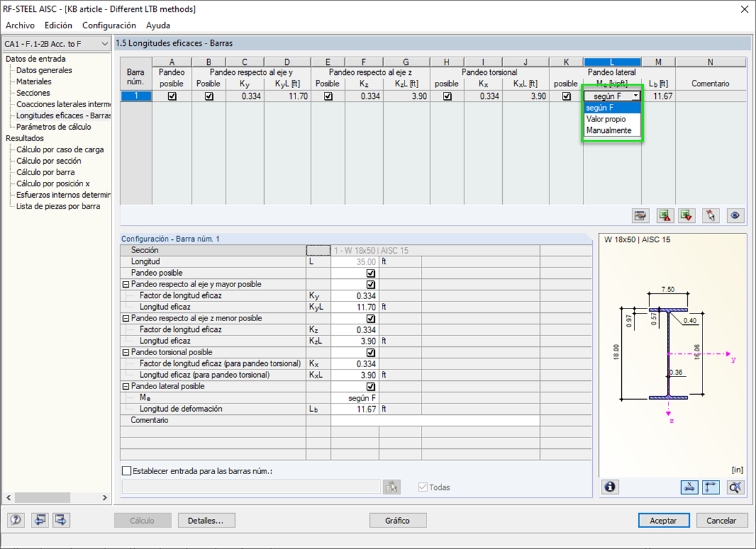Click the Excel icon with red down arrow
Image resolution: width=756 pixels, height=549 pixels.
[687, 215]
